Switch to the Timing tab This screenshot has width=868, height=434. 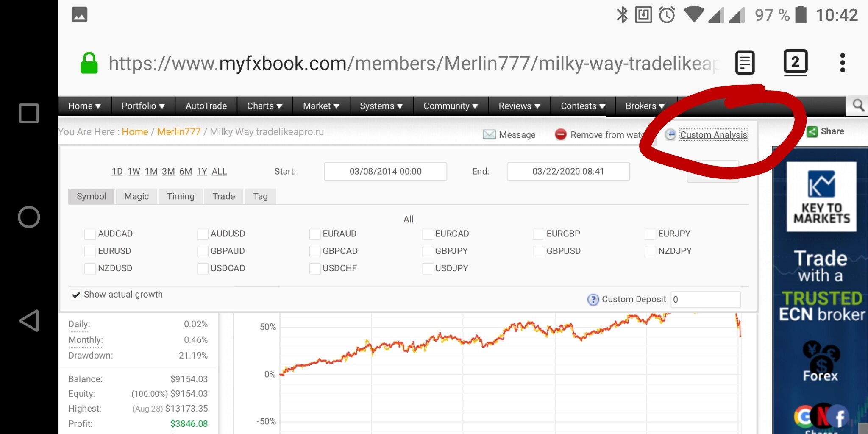click(x=181, y=197)
